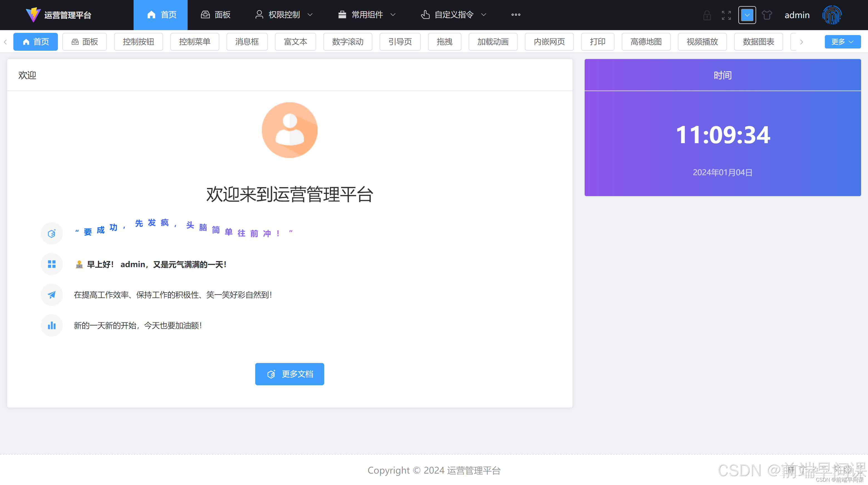Image resolution: width=868 pixels, height=485 pixels.
Task: Toggle fullscreen mode icon
Action: (726, 15)
